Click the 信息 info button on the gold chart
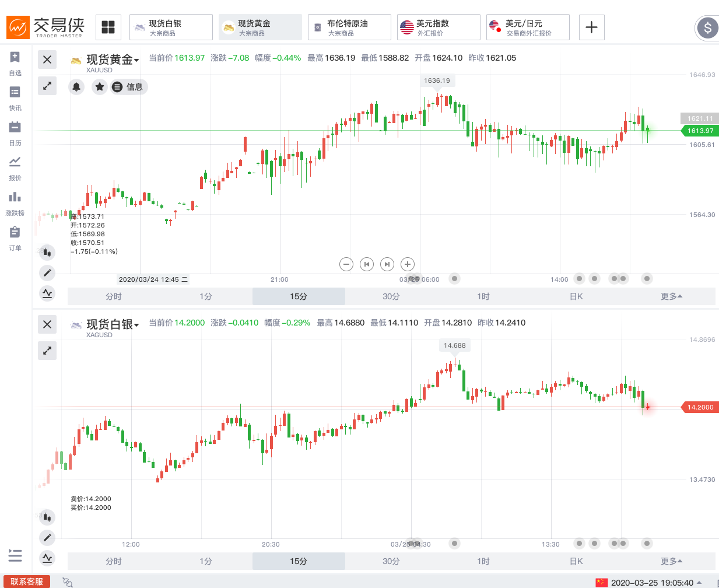Image resolution: width=719 pixels, height=588 pixels. pos(128,87)
